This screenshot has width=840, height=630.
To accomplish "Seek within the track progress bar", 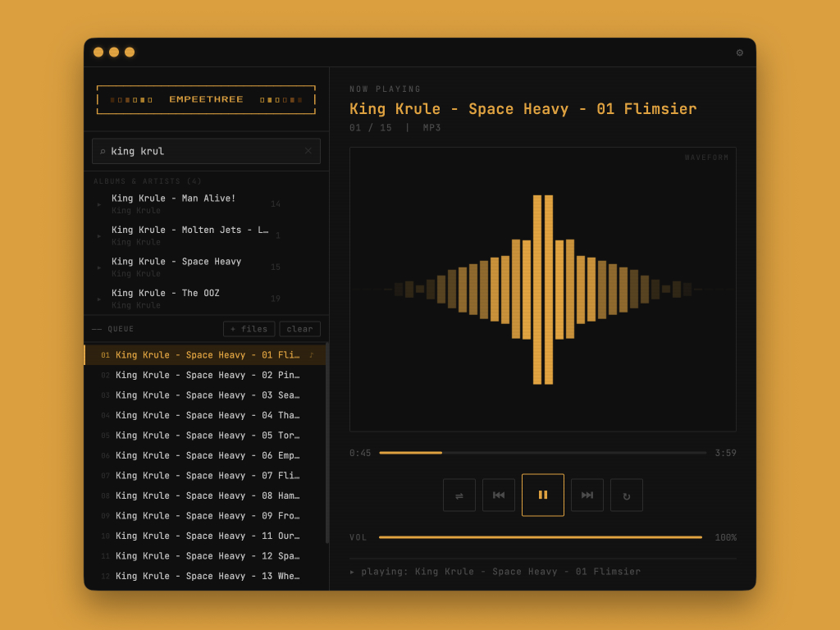I will click(541, 453).
